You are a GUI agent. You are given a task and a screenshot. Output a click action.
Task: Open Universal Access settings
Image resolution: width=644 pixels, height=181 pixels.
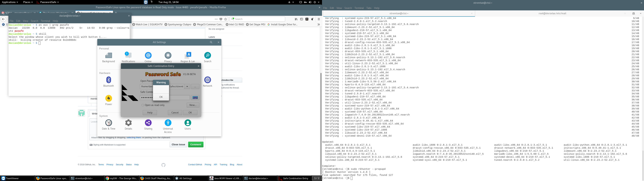pyautogui.click(x=168, y=123)
